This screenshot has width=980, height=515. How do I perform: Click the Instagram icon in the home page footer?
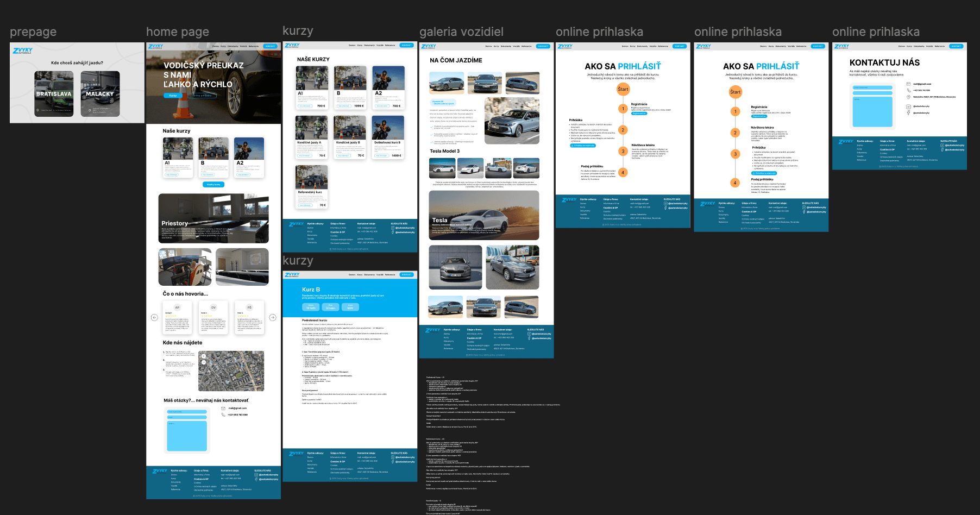[x=256, y=475]
